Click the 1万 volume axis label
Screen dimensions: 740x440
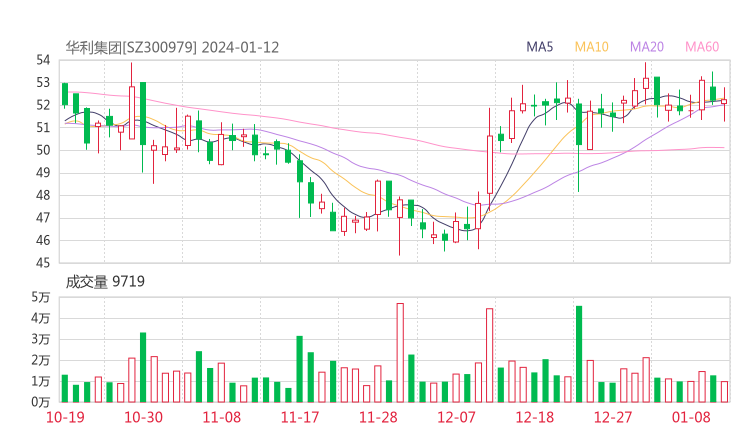[41, 381]
